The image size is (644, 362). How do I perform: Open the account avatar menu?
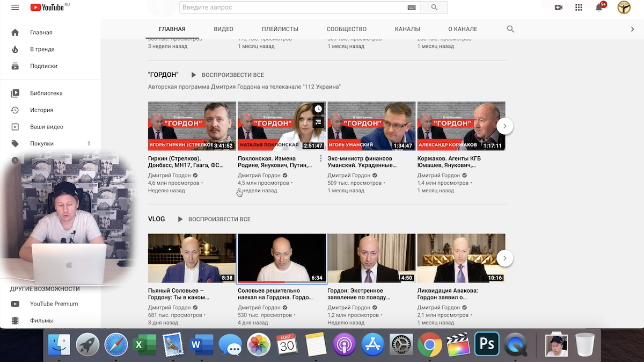pyautogui.click(x=624, y=8)
